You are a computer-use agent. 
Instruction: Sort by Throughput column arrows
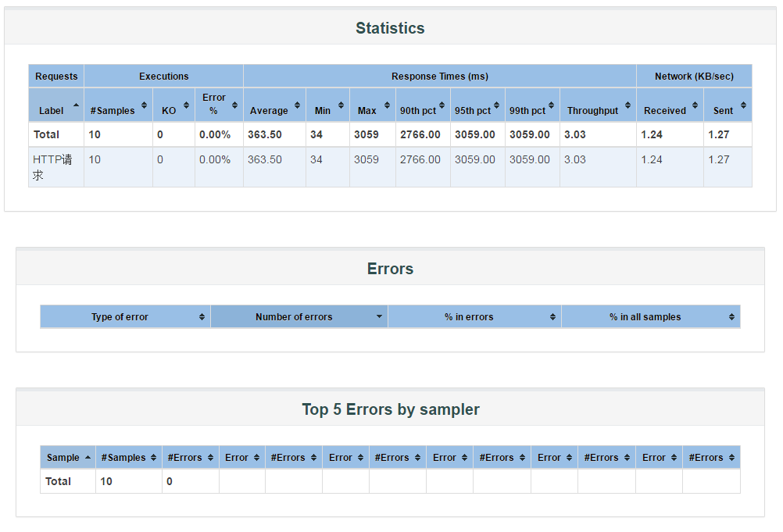(x=627, y=105)
